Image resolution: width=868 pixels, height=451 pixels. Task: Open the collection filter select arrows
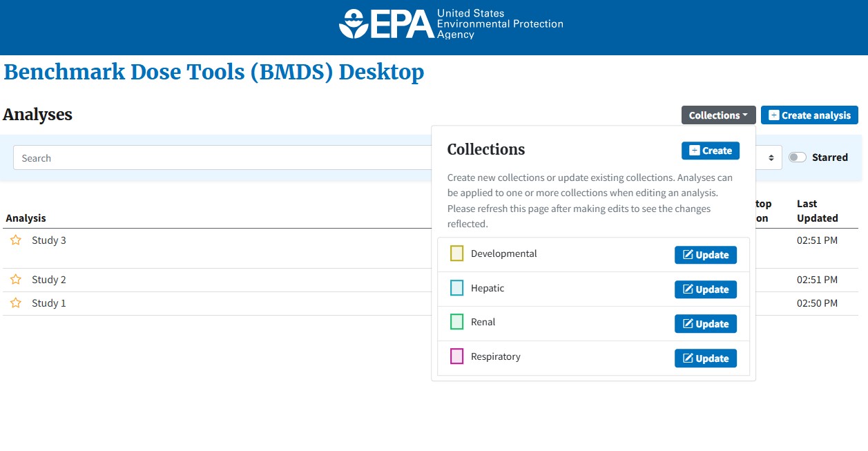[771, 157]
